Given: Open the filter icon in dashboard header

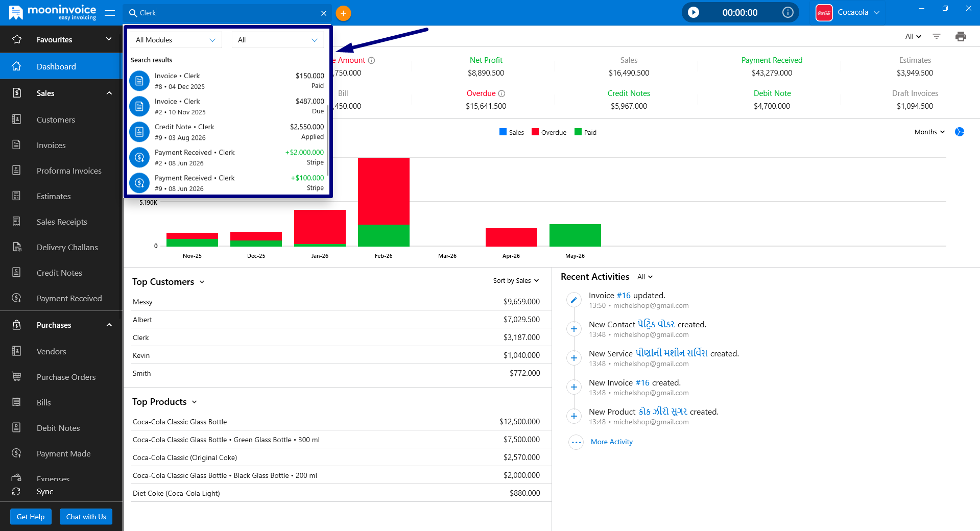Looking at the screenshot, I should tap(937, 36).
